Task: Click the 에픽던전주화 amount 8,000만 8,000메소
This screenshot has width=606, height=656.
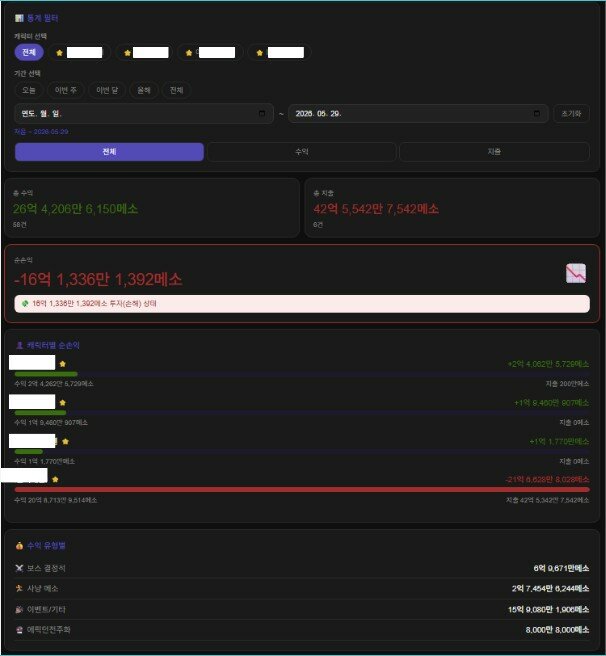Action: point(557,630)
